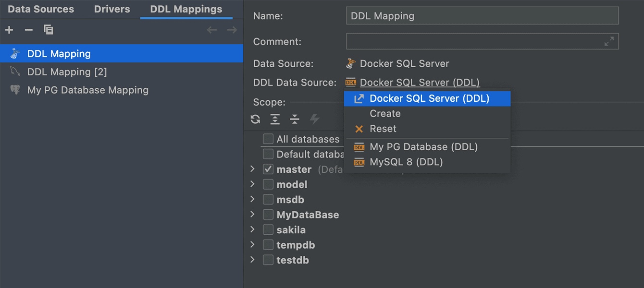Click the SQL Server icon beside DDL Mapping

15,53
